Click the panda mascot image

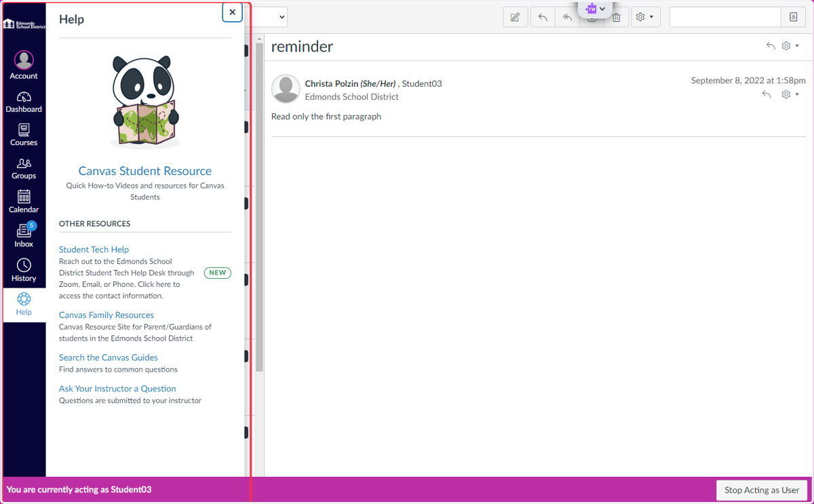145,102
